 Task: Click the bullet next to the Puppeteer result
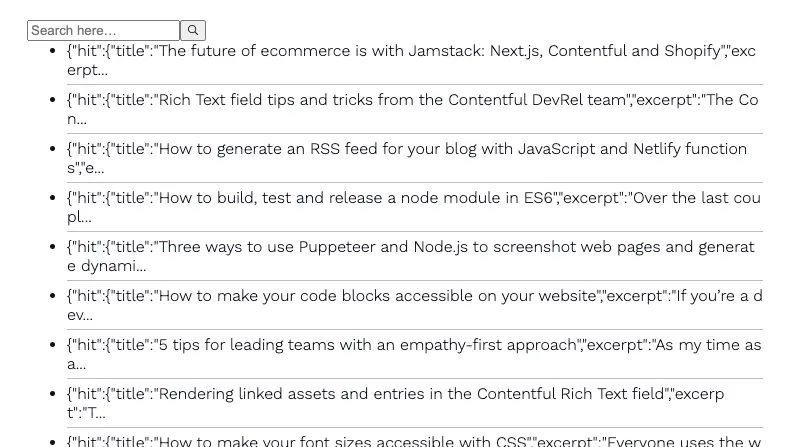click(52, 247)
